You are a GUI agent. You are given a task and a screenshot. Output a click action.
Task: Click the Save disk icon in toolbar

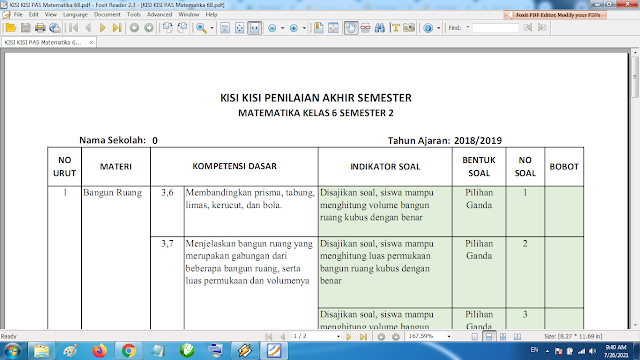(x=26, y=28)
